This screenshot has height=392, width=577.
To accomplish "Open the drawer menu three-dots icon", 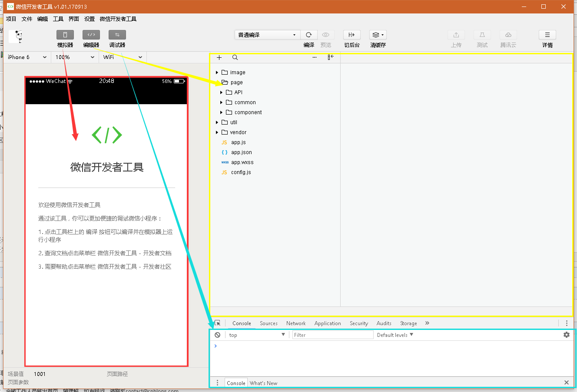I will click(x=218, y=383).
